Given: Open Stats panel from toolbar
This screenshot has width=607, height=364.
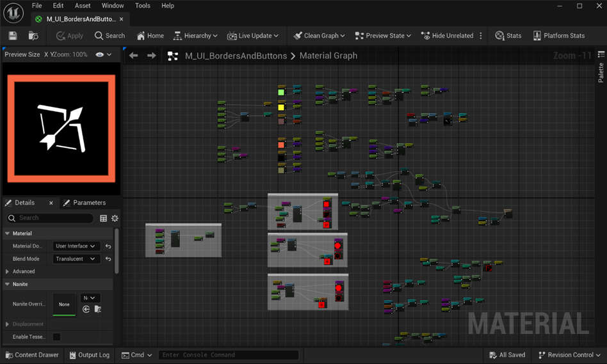Looking at the screenshot, I should point(508,36).
